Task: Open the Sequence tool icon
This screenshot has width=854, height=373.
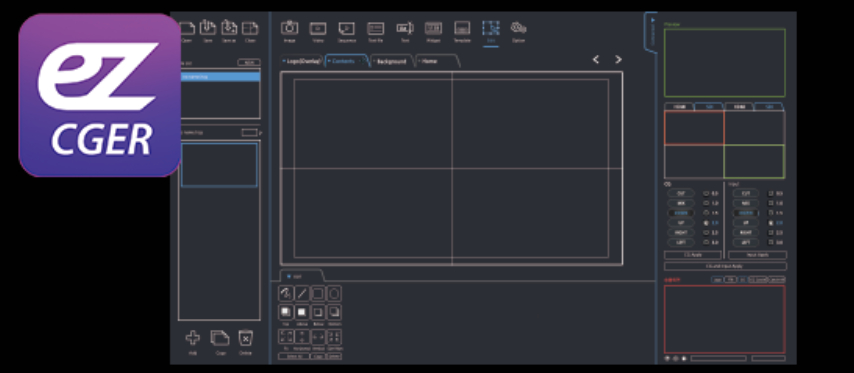Action: 346,28
